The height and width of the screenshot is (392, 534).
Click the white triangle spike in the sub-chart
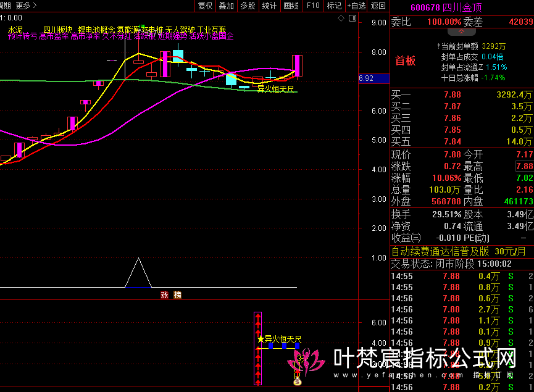138,272
